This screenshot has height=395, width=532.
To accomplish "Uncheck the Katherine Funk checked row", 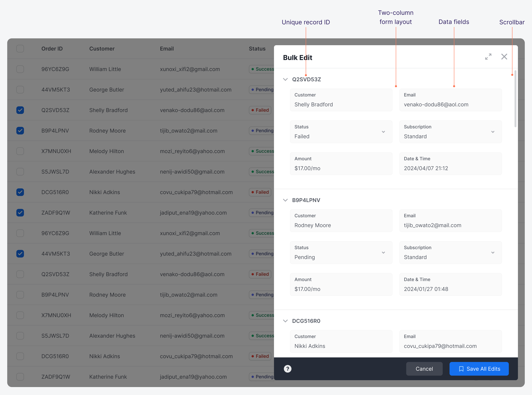I will click(20, 213).
